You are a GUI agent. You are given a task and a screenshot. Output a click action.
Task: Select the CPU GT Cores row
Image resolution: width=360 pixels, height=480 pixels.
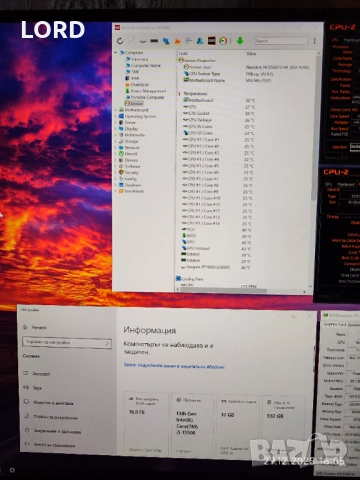coord(218,133)
